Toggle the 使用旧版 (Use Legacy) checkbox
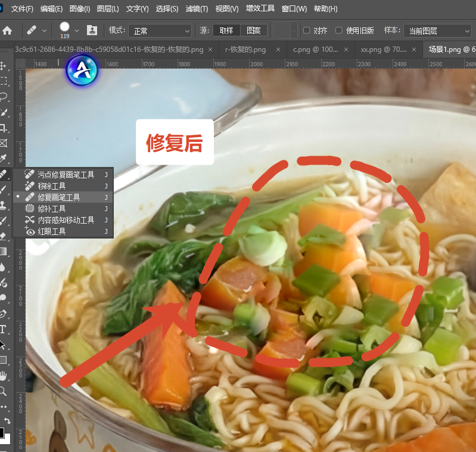The width and height of the screenshot is (476, 452). [x=339, y=30]
